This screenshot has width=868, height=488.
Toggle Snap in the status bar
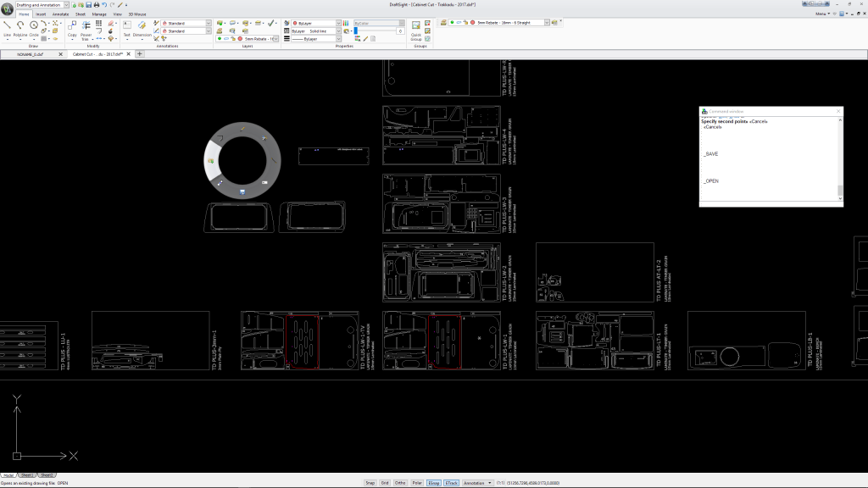[370, 482]
